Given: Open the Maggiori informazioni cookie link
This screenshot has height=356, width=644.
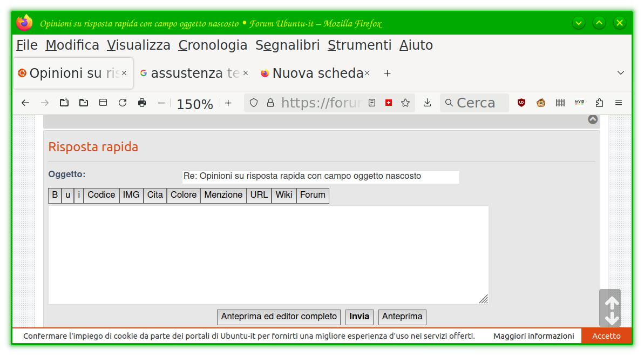Looking at the screenshot, I should tap(533, 336).
